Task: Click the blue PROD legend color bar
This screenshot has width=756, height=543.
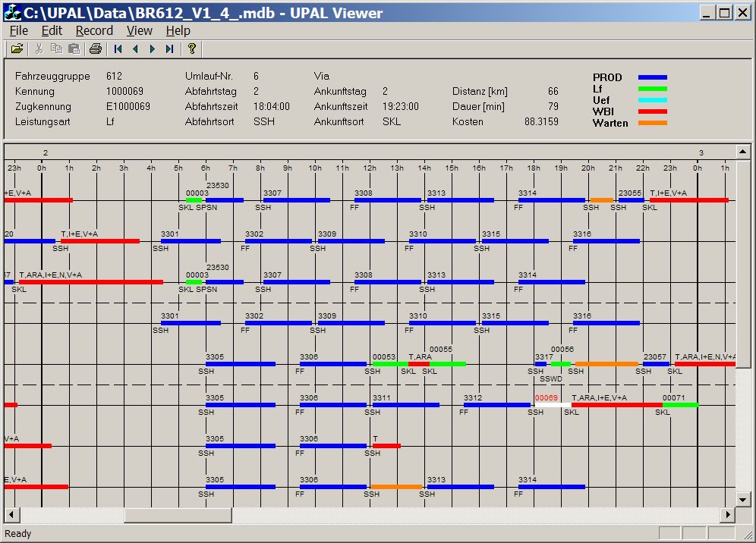Action: coord(652,77)
